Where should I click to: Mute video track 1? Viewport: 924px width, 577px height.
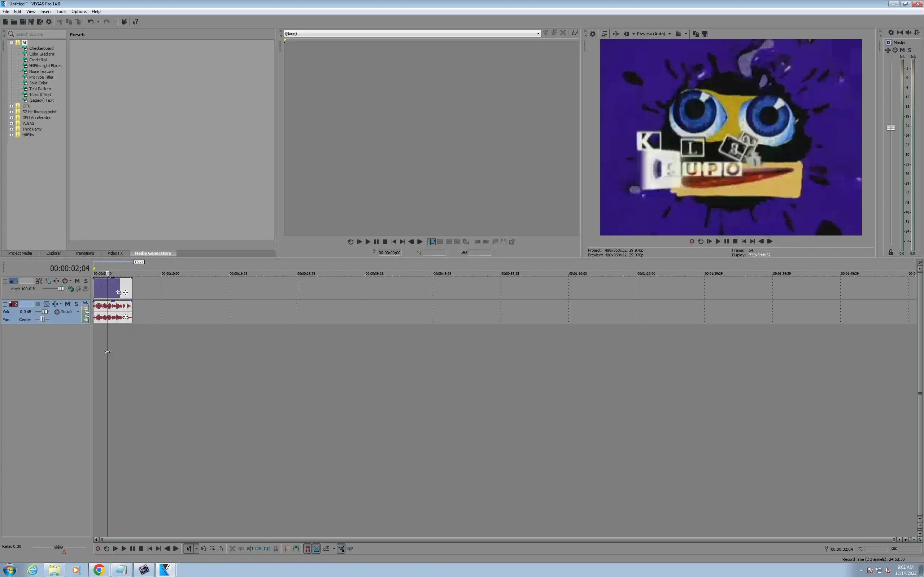(x=77, y=281)
